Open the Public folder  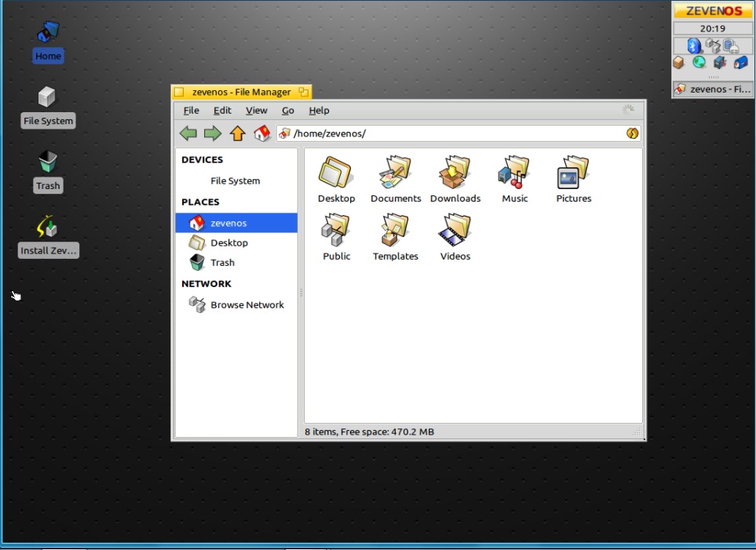[x=336, y=237]
